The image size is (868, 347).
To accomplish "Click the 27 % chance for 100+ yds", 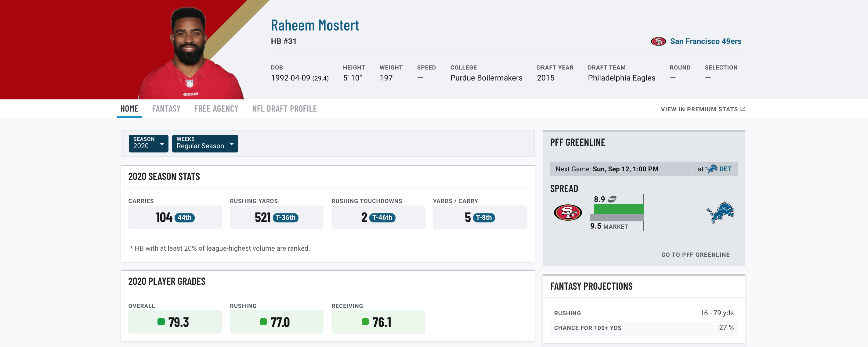I will [726, 328].
